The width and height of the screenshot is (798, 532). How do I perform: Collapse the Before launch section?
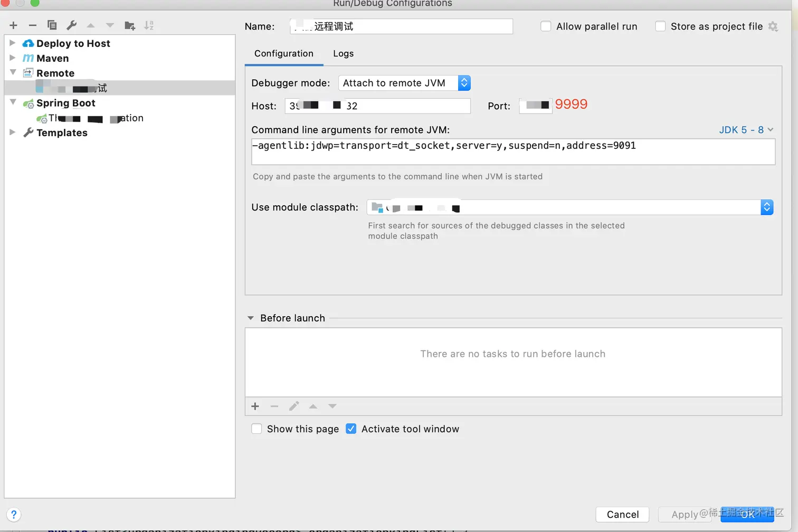(251, 318)
